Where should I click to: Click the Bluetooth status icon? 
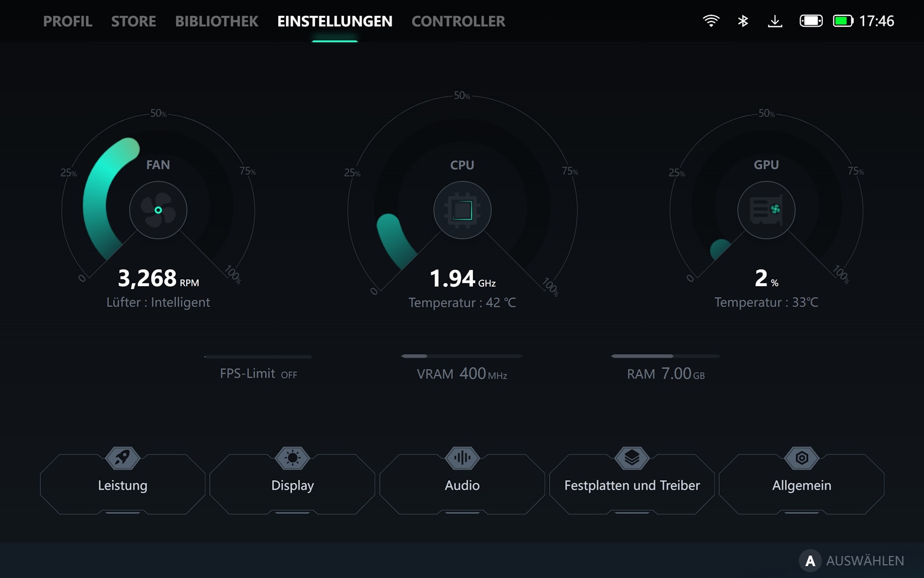click(x=743, y=21)
